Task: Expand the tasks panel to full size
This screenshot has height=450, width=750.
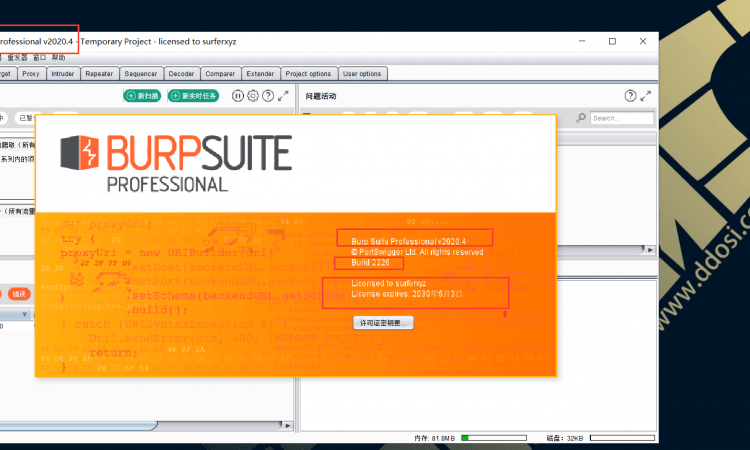Action: pos(283,96)
